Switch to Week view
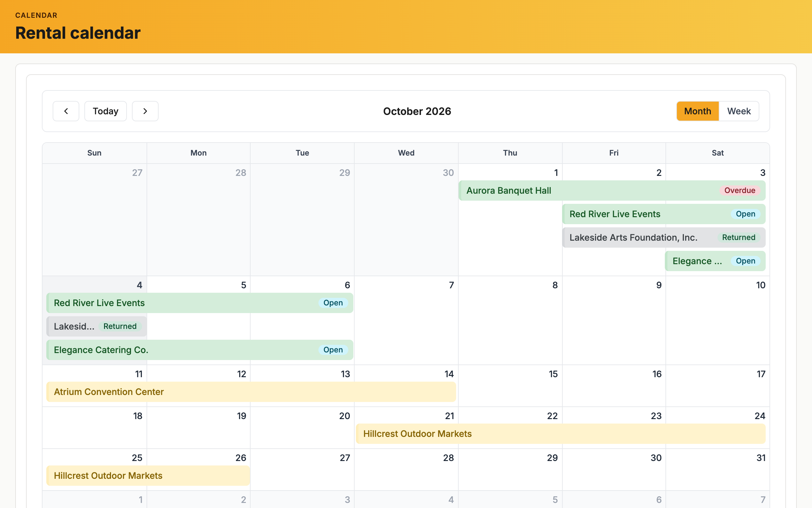 click(739, 111)
